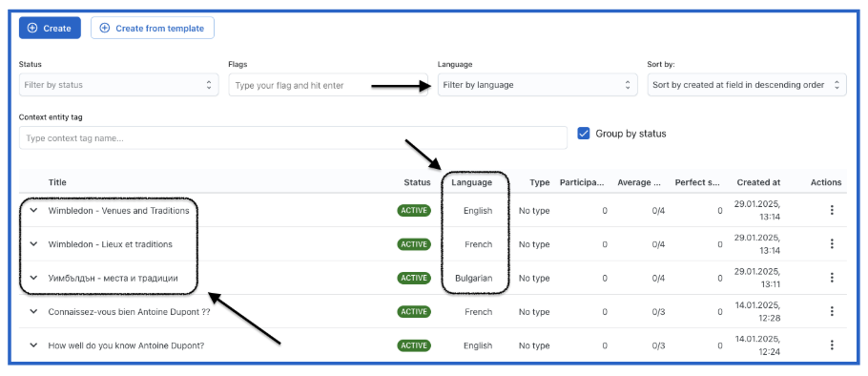This screenshot has width=868, height=376.
Task: Click the ACTIVE badge on the English Wimbledon row
Action: [x=414, y=211]
